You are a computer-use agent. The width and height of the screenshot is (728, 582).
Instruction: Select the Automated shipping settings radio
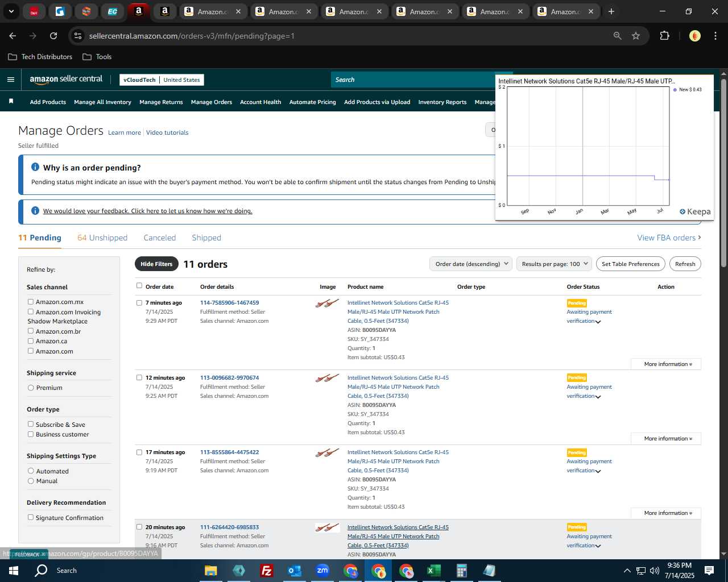click(x=31, y=471)
